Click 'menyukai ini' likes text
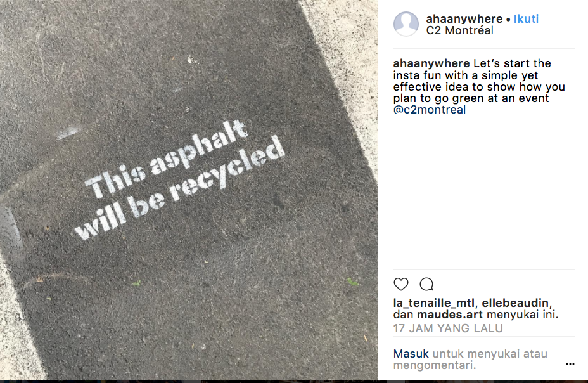Viewport: 588px width, 383px height. click(522, 315)
